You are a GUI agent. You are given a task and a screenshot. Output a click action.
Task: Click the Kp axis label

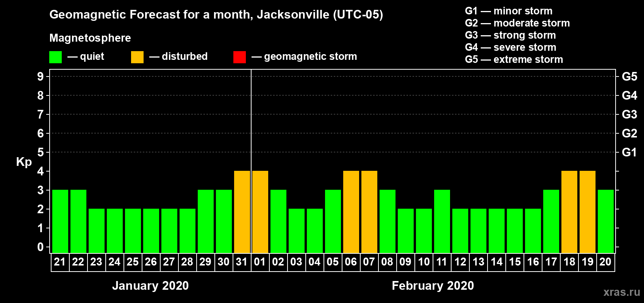tap(24, 162)
